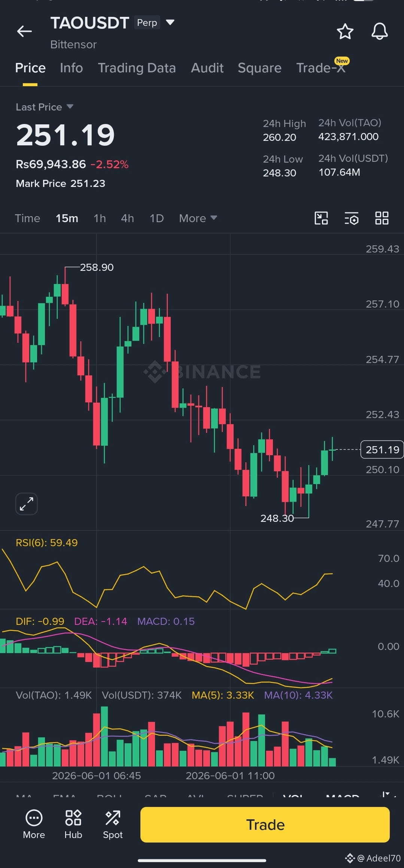This screenshot has height=868, width=404.
Task: Tap the 24h High value 260.20
Action: pyautogui.click(x=279, y=137)
